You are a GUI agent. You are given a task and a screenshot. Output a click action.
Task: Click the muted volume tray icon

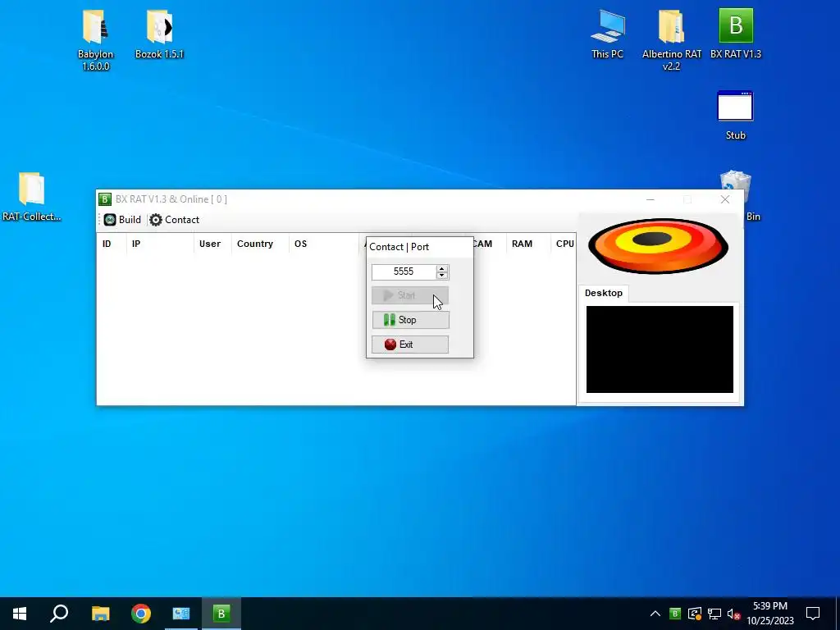coord(733,614)
